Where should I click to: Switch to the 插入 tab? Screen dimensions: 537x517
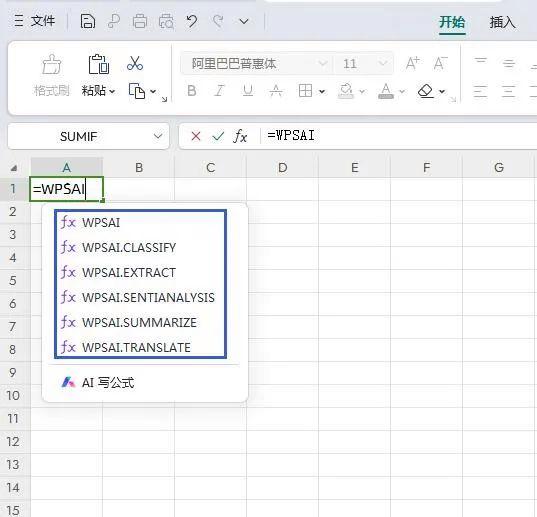point(502,22)
